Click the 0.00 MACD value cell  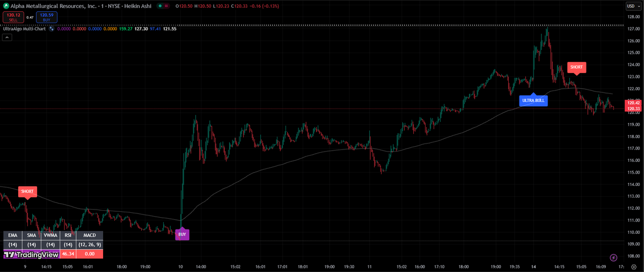click(90, 254)
